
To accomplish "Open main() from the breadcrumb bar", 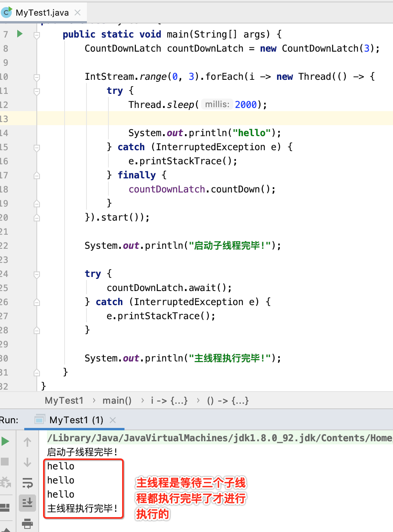I will tap(117, 400).
